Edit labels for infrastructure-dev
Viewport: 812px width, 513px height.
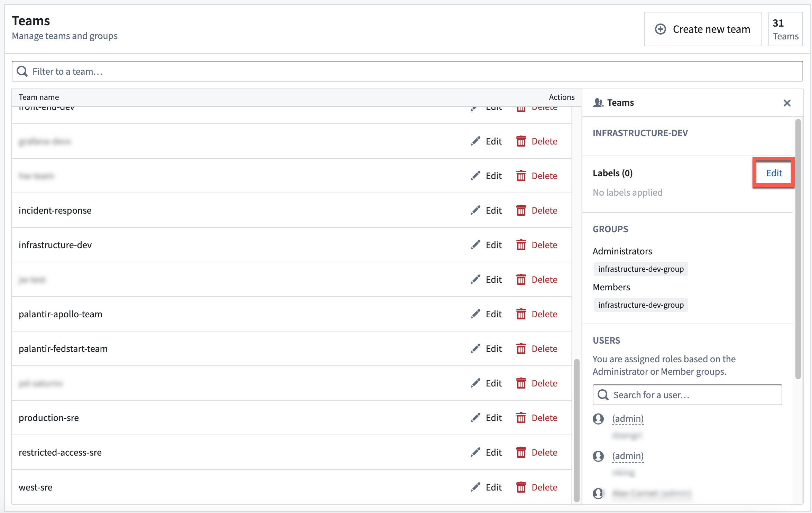coord(774,173)
